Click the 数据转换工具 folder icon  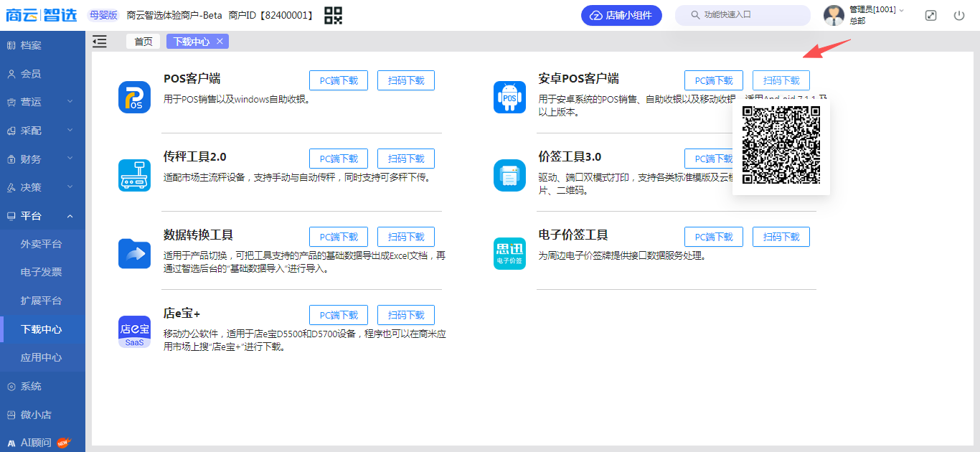[x=134, y=254]
